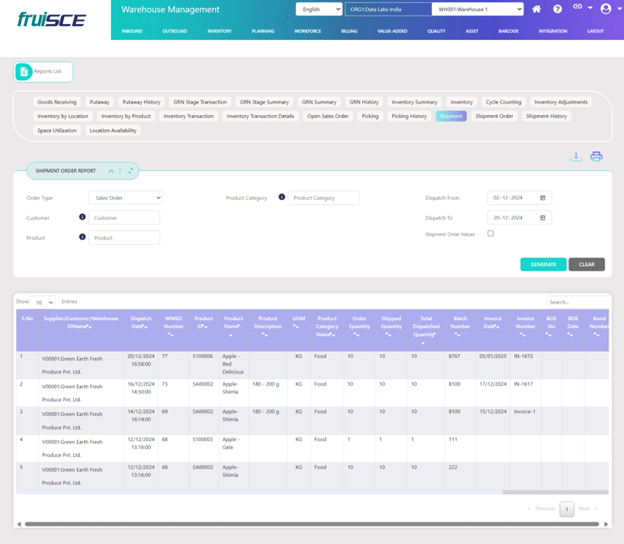The width and height of the screenshot is (624, 544).
Task: Open the Dispatch From calendar icon
Action: tap(543, 198)
